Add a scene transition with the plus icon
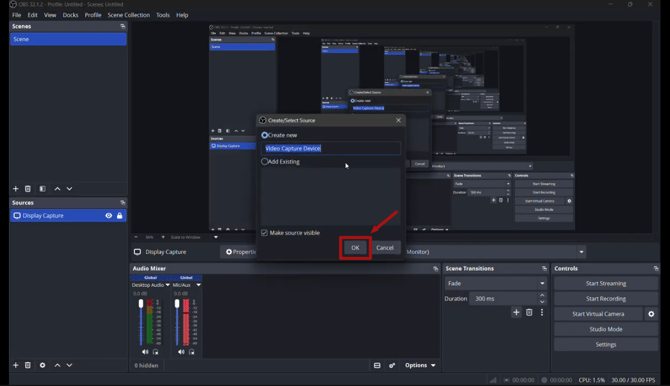This screenshot has height=386, width=670. tap(516, 312)
